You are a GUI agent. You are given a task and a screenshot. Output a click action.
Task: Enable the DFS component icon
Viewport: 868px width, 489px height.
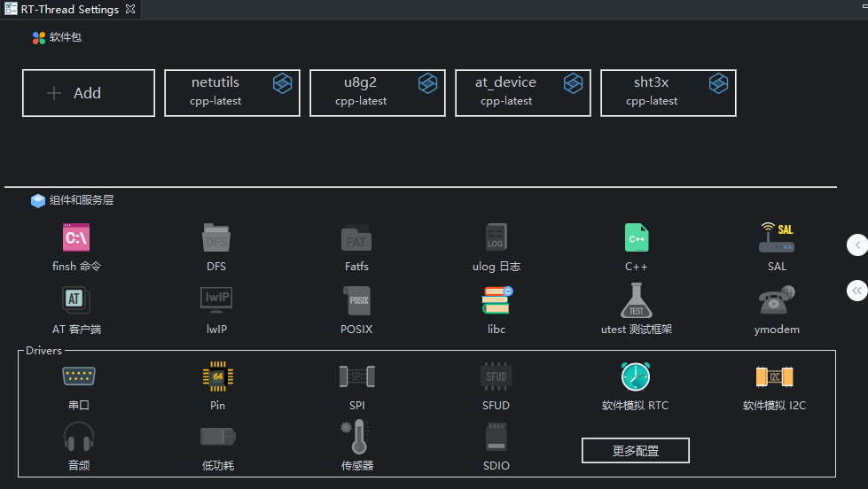(216, 238)
